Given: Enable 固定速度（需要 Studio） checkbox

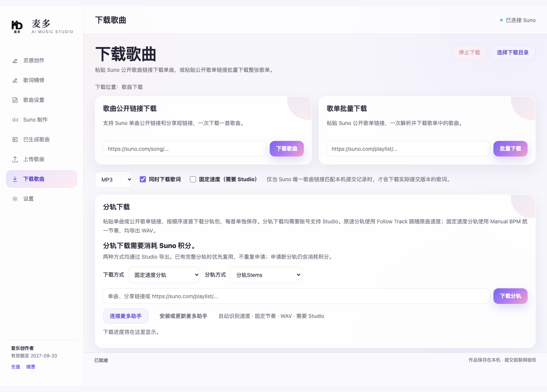Looking at the screenshot, I should (x=193, y=179).
